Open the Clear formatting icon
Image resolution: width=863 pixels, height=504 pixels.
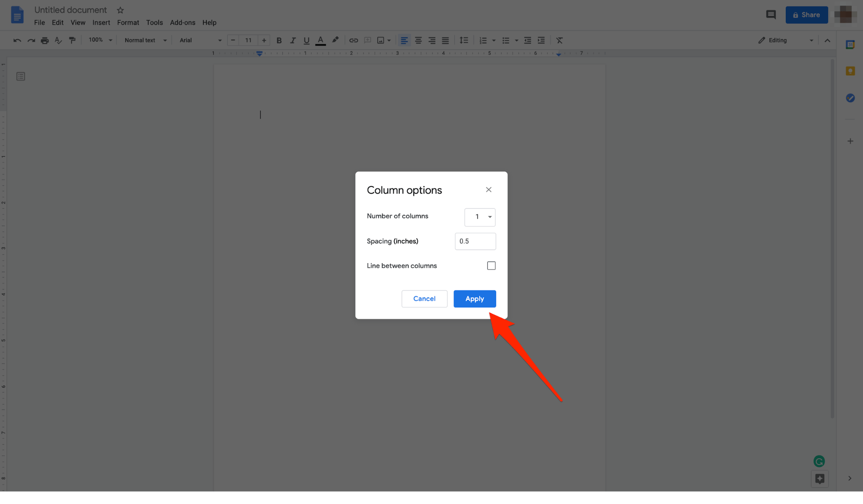(x=559, y=40)
